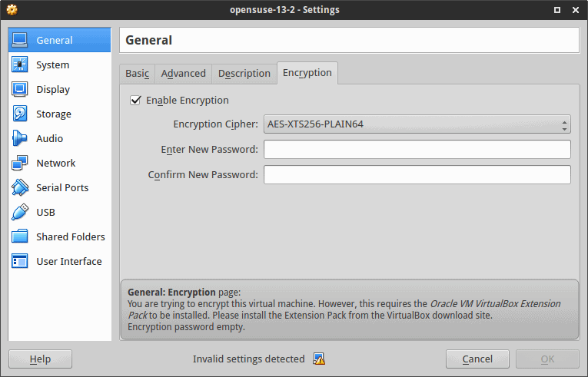588x377 pixels.
Task: Open the Encryption Cipher dropdown
Action: tap(417, 124)
